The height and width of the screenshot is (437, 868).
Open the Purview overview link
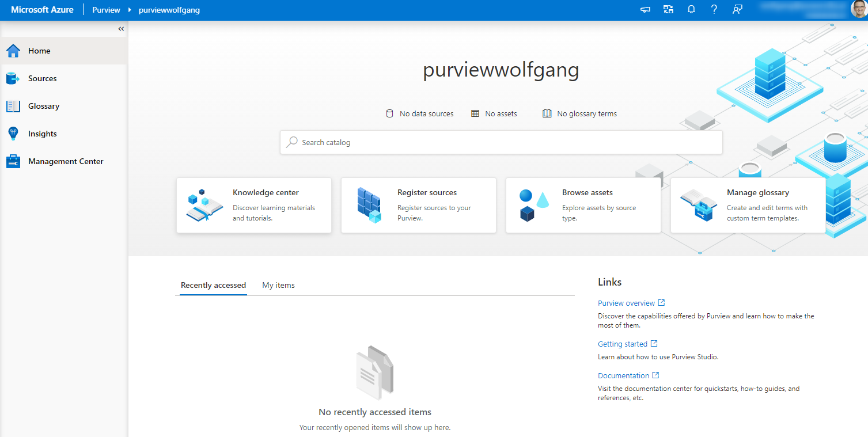pos(627,303)
